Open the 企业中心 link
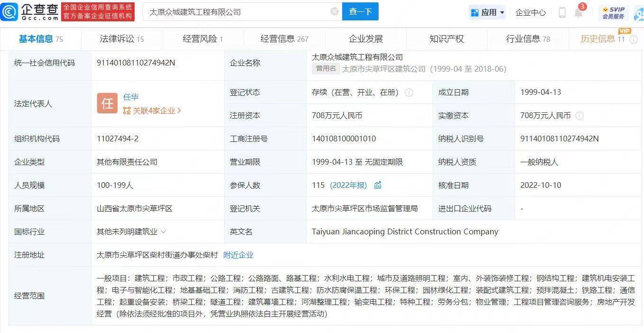644x333 pixels. (x=531, y=13)
